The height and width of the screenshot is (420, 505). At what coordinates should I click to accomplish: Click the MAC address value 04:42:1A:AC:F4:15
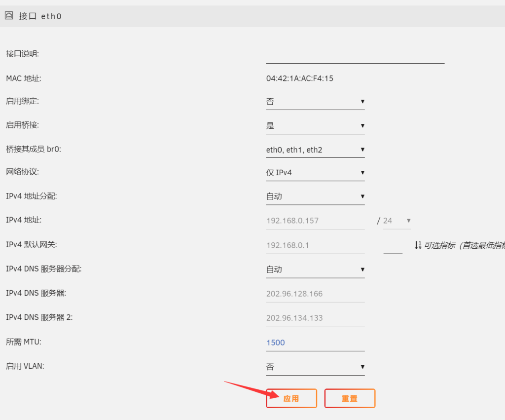299,78
